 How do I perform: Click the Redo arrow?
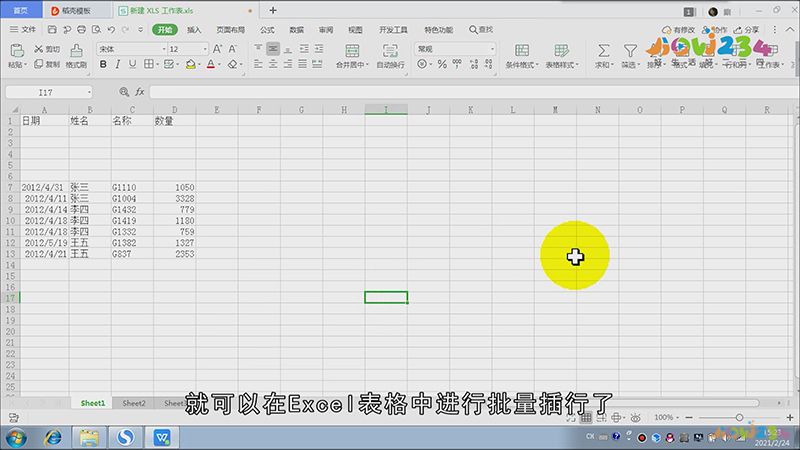(126, 30)
